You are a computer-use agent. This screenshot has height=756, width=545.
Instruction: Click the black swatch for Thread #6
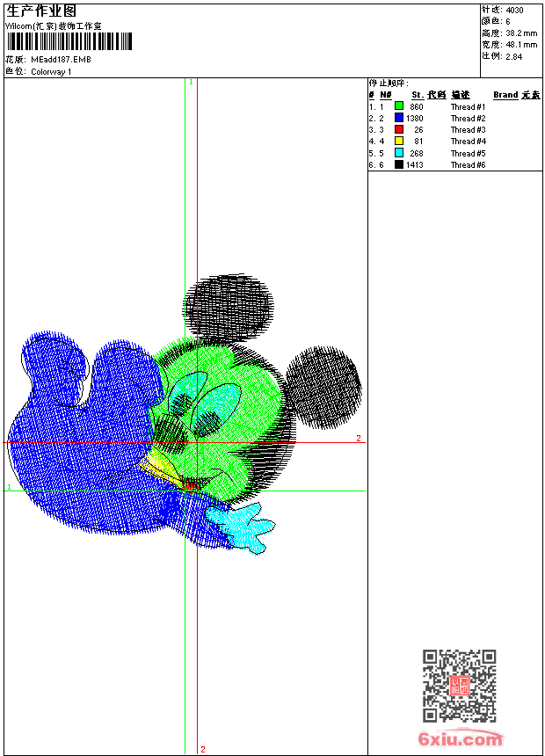pyautogui.click(x=399, y=164)
